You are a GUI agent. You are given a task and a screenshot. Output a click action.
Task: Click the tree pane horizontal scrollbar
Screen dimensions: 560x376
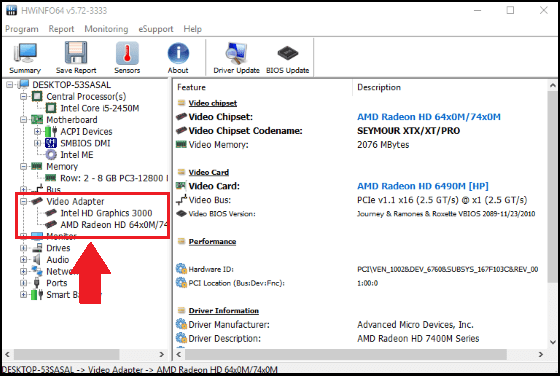(66, 355)
